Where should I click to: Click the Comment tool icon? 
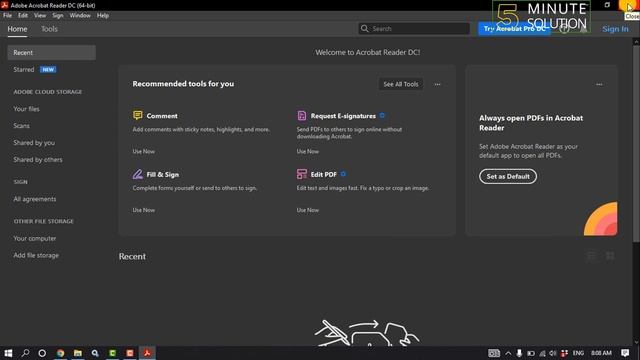coord(138,116)
